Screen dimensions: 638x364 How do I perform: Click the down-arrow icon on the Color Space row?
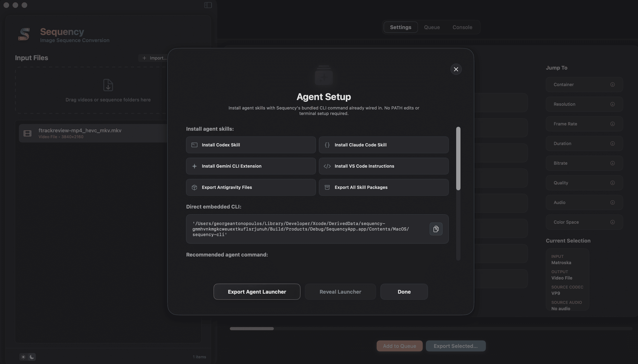(612, 222)
